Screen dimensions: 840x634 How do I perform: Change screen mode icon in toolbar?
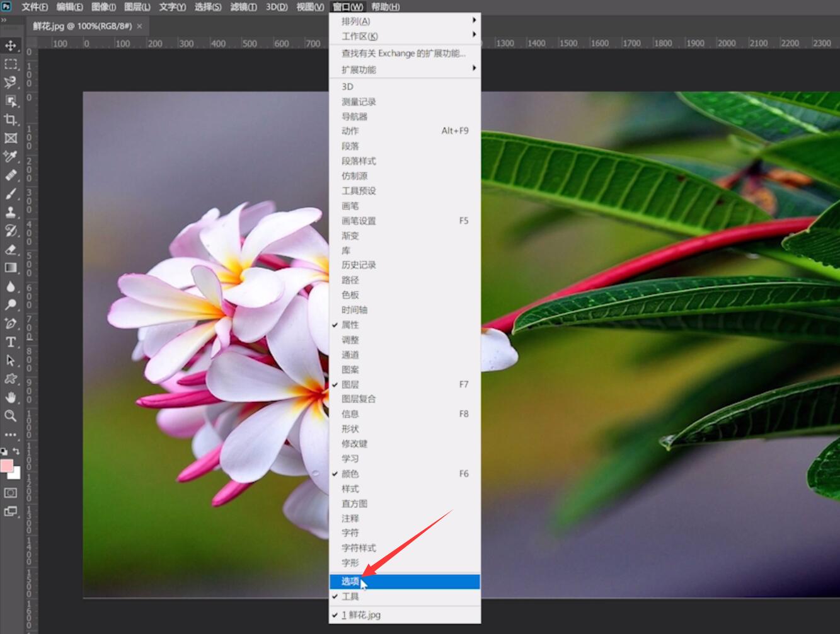point(11,512)
